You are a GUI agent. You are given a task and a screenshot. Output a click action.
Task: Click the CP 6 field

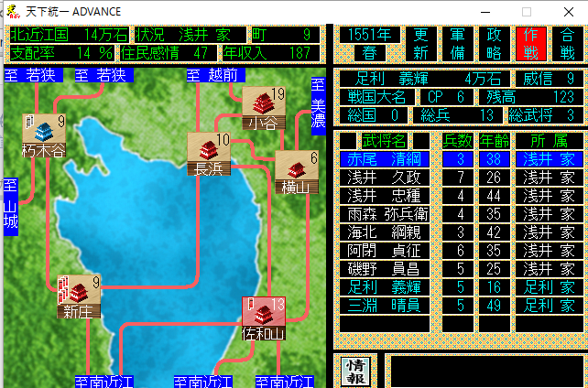coord(447,97)
